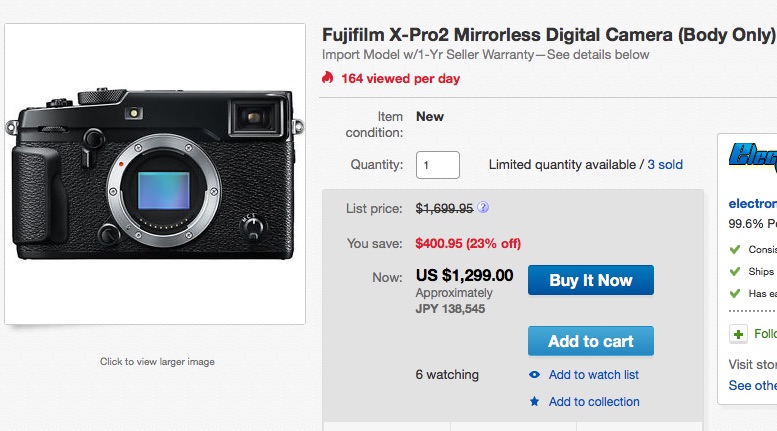The width and height of the screenshot is (777, 431).
Task: Click the Follow seller link text
Action: click(x=765, y=333)
